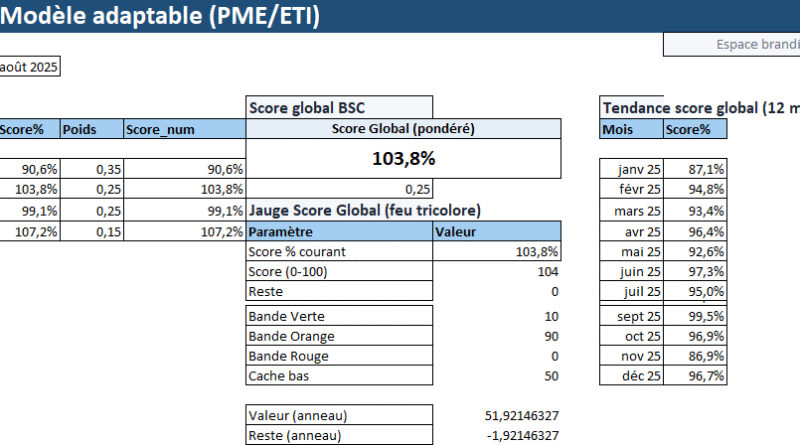The image size is (800, 445).
Task: Select 'Jauge Score Global (feu tricolore)' heading
Action: click(x=364, y=210)
